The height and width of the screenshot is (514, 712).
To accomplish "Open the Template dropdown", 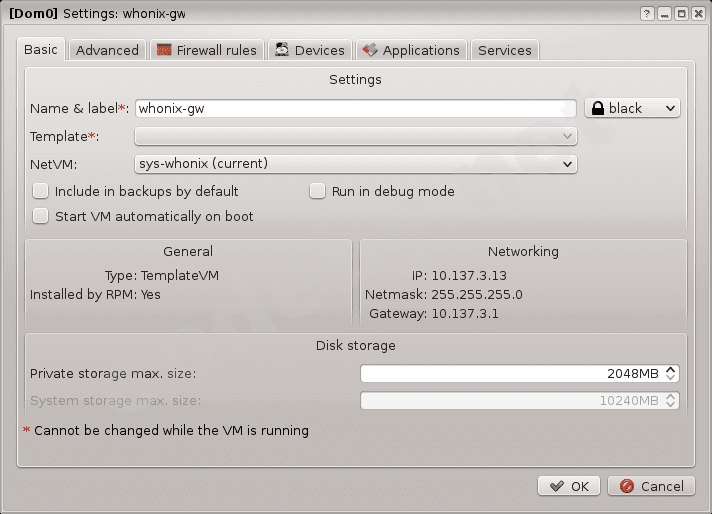I will (356, 136).
